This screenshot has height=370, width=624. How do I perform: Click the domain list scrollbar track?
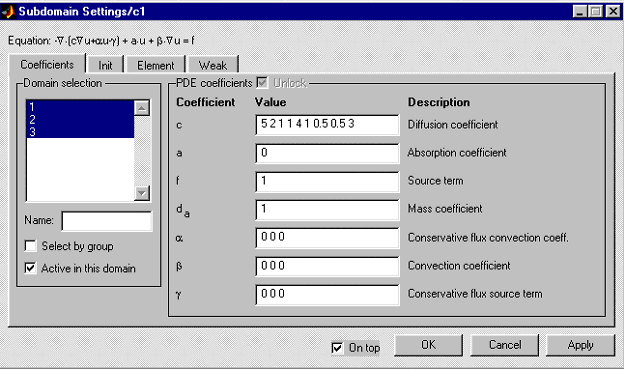pos(142,150)
